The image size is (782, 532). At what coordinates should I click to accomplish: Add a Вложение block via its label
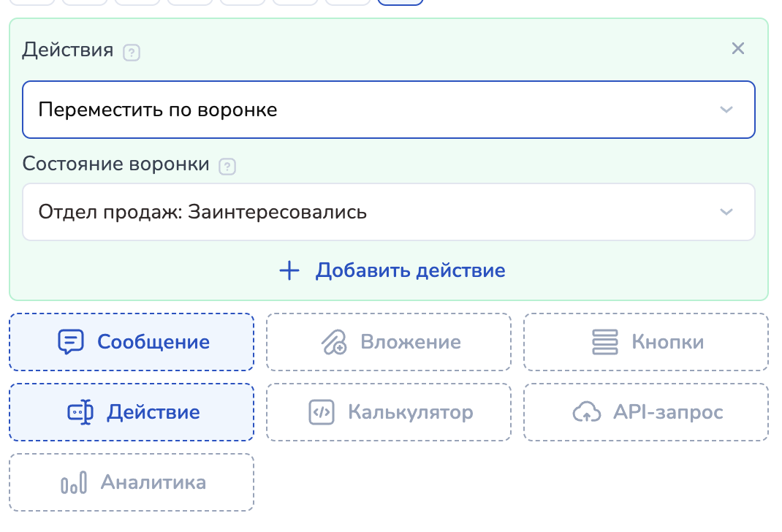click(x=410, y=342)
